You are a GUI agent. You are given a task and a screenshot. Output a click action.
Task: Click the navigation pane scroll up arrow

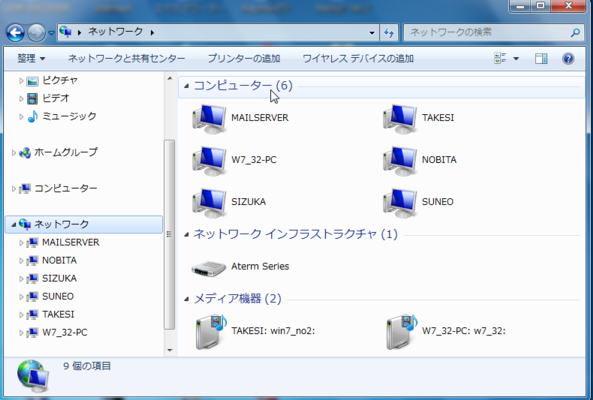[x=170, y=79]
